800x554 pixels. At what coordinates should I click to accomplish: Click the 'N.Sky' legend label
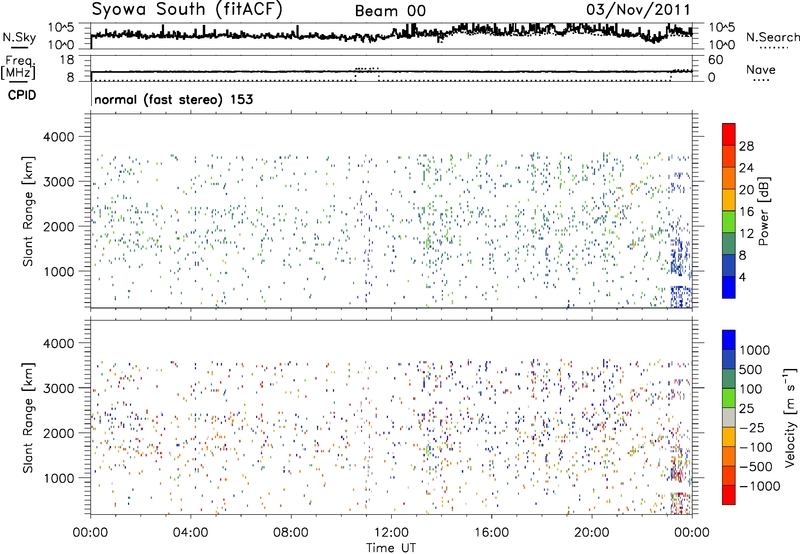coord(19,37)
